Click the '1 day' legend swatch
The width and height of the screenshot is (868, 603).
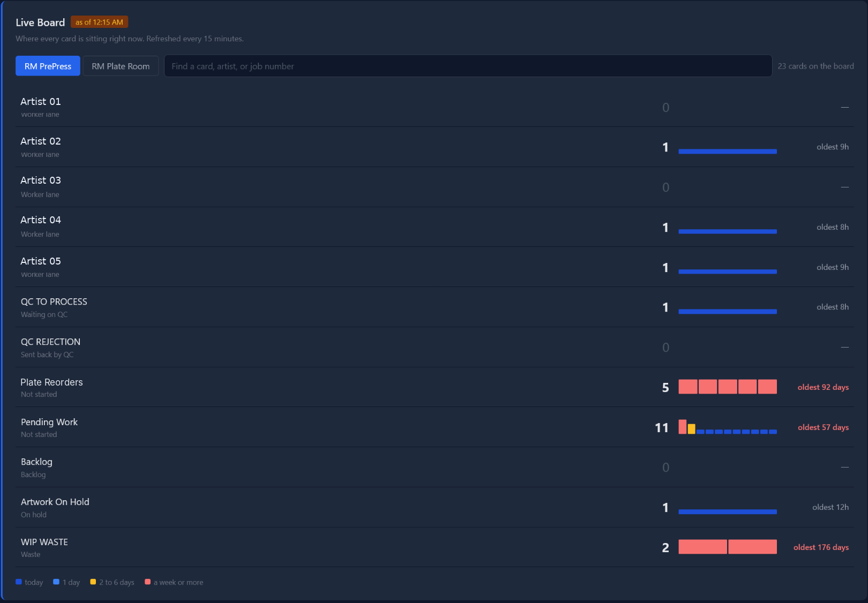click(56, 582)
